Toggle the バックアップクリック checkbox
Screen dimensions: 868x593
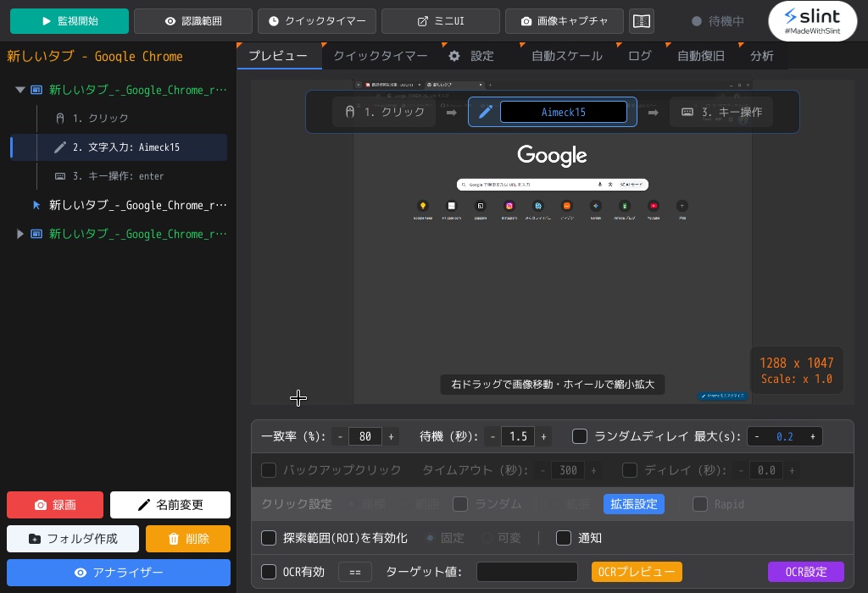(x=269, y=470)
